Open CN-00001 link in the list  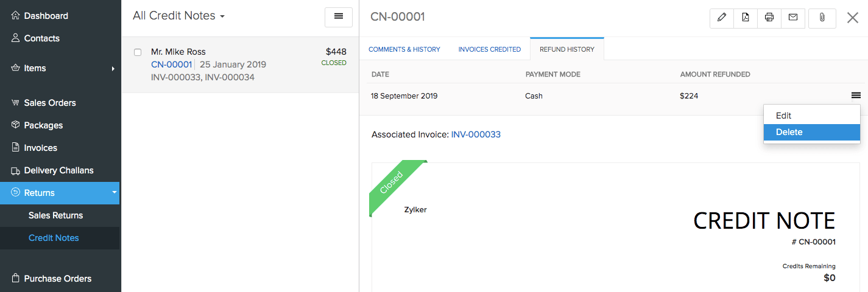(x=171, y=64)
